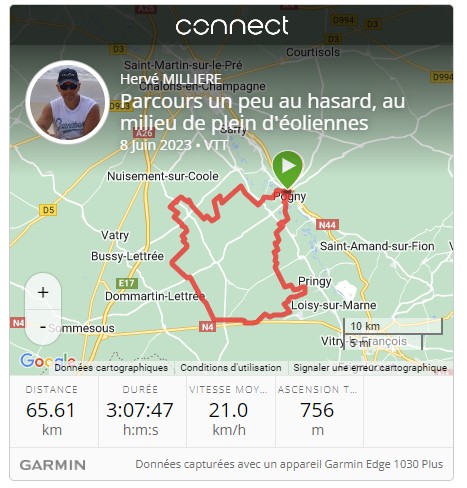Open the Google logo on the map
The height and width of the screenshot is (488, 467).
click(48, 361)
